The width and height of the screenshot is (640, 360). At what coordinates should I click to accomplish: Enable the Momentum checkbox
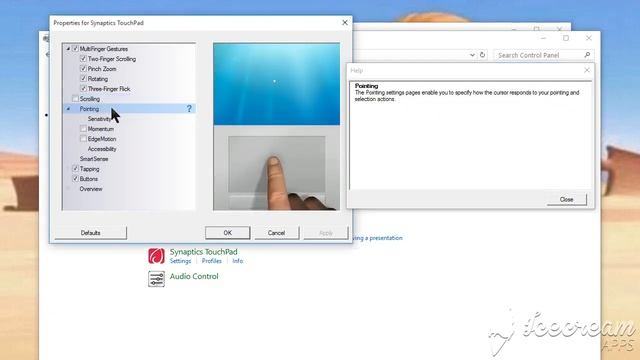[x=83, y=129]
